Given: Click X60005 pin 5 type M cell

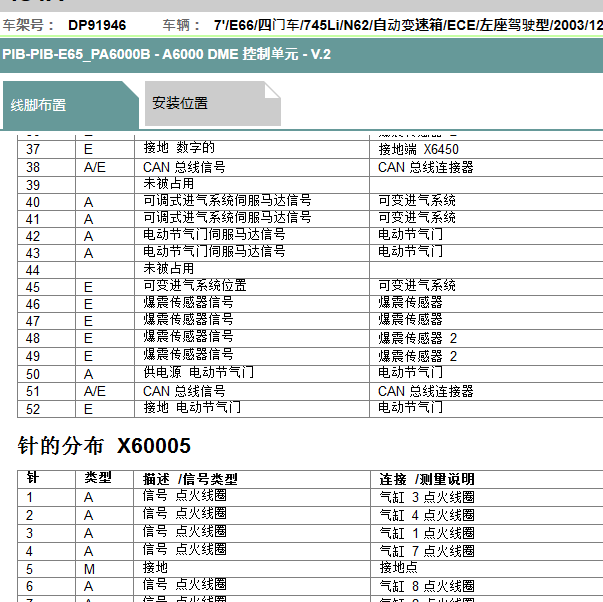Looking at the screenshot, I should tap(89, 569).
